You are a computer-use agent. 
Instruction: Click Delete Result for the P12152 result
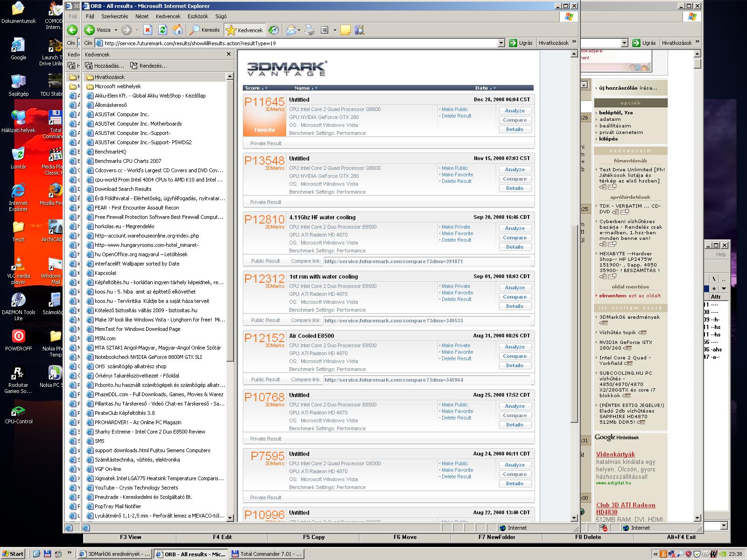point(456,358)
